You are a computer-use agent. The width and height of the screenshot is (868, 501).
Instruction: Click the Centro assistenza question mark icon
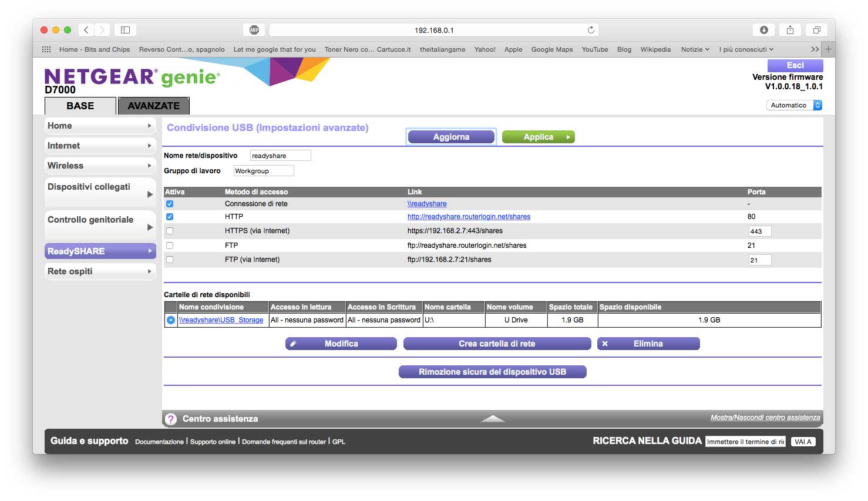pos(171,419)
